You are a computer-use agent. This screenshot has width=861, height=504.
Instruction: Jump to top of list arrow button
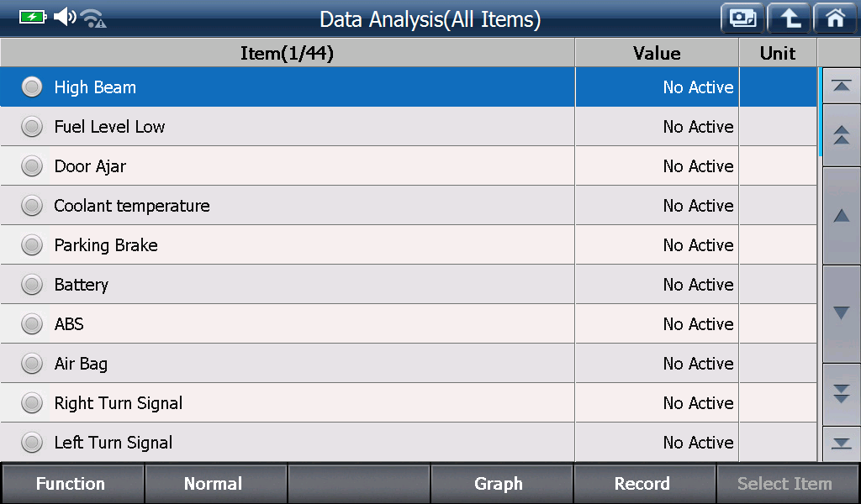tap(841, 86)
